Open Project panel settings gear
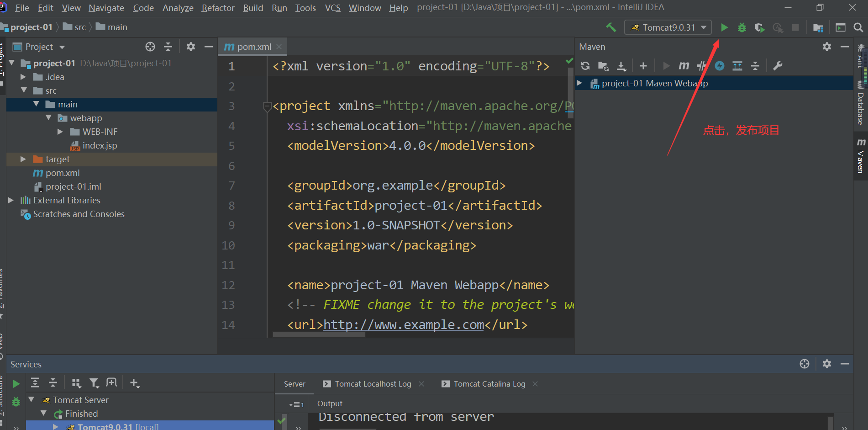This screenshot has width=868, height=430. tap(191, 47)
